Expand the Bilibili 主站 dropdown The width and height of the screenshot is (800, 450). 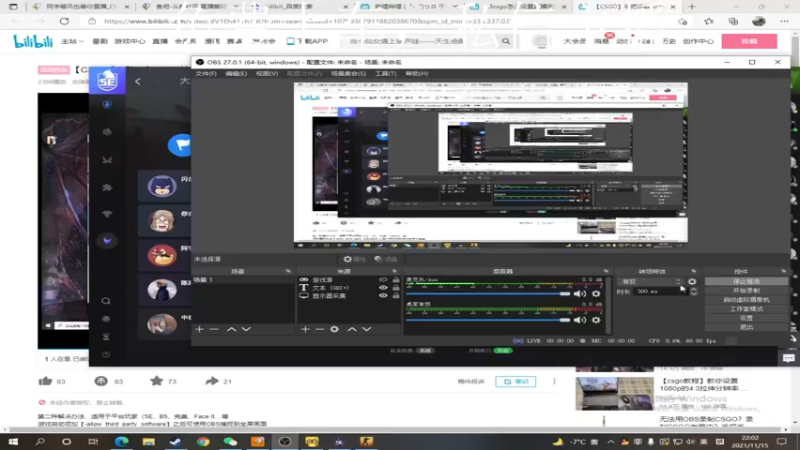point(72,41)
